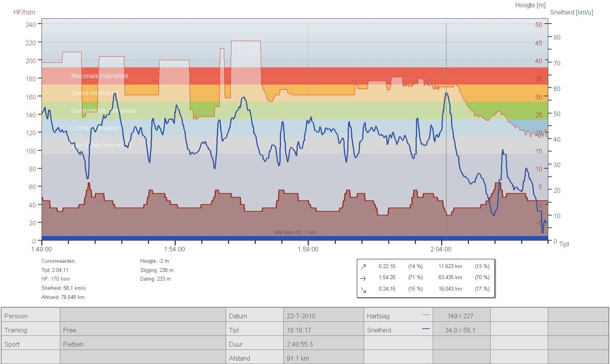Click the 22-7-2010 Datum value
610x364 pixels.
pyautogui.click(x=301, y=316)
